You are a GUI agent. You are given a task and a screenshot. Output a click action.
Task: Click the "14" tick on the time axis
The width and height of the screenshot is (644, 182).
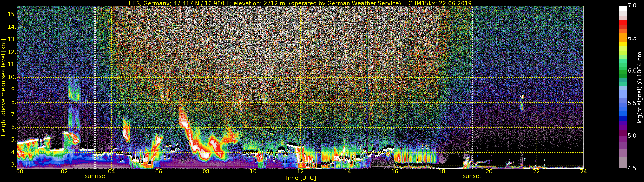click(348, 171)
